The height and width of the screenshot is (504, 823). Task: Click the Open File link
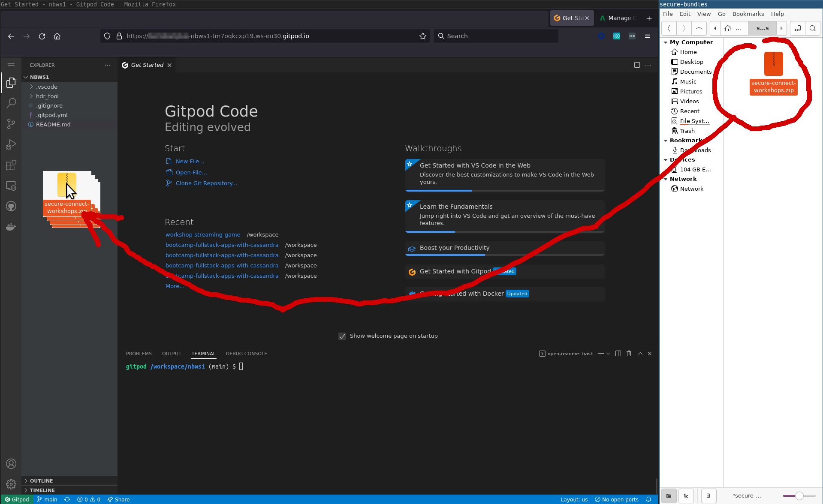(x=191, y=172)
